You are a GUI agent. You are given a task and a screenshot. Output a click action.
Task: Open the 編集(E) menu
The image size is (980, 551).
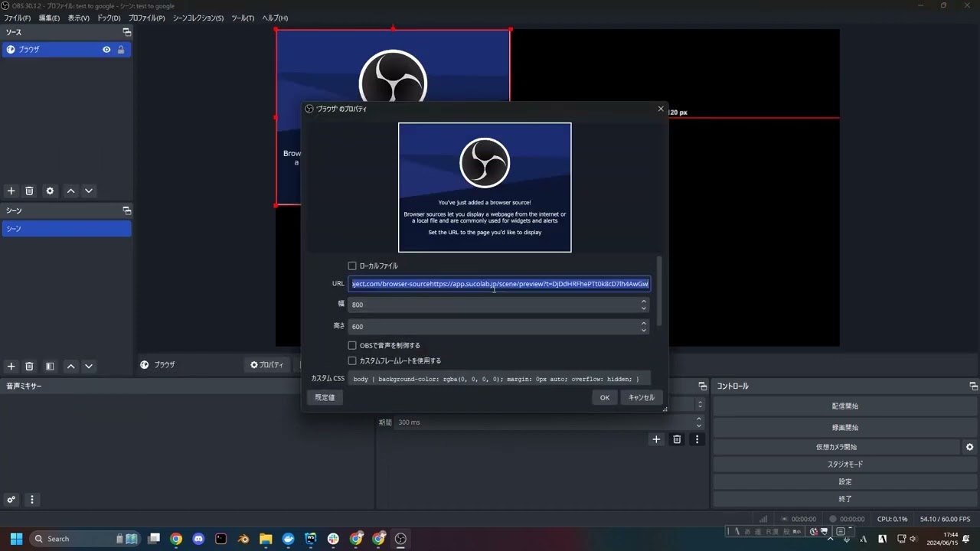[49, 18]
